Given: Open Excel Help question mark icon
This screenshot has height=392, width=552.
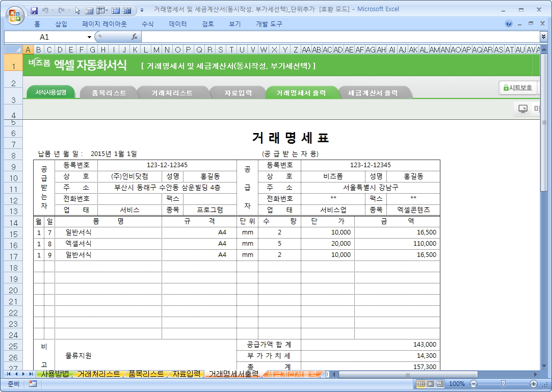Looking at the screenshot, I should coord(509,24).
